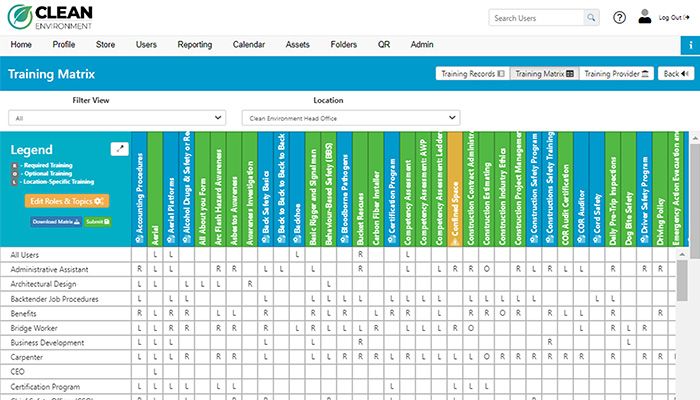Select the Certification Program row label

tap(45, 387)
